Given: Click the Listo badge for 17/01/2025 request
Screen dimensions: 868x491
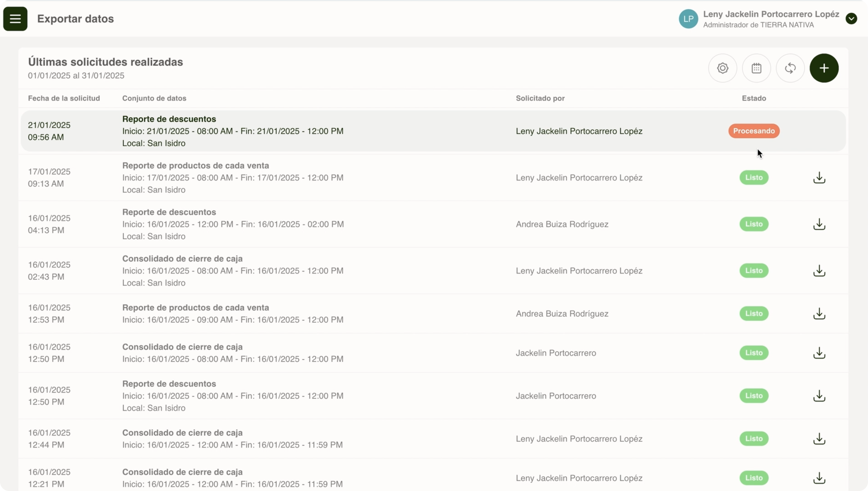Looking at the screenshot, I should click(754, 178).
